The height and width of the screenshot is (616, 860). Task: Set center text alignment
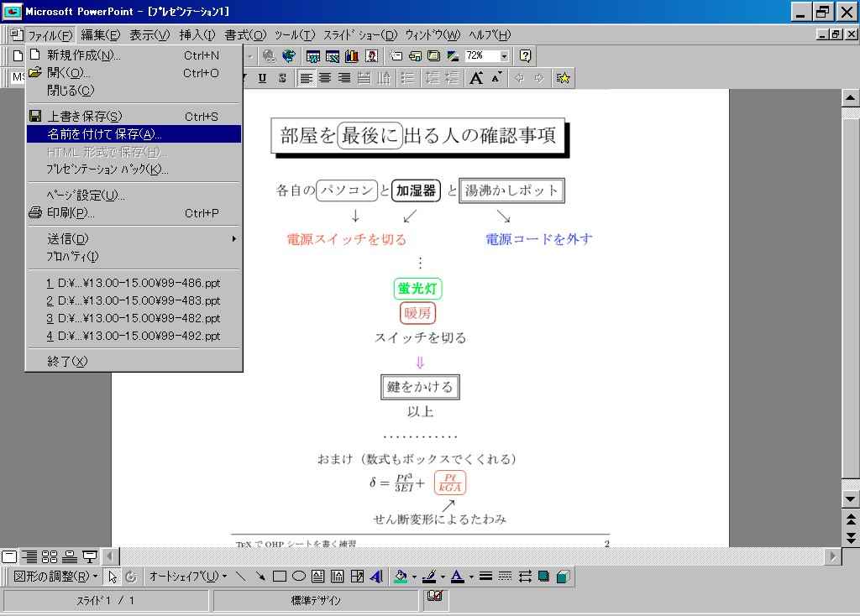(x=325, y=78)
